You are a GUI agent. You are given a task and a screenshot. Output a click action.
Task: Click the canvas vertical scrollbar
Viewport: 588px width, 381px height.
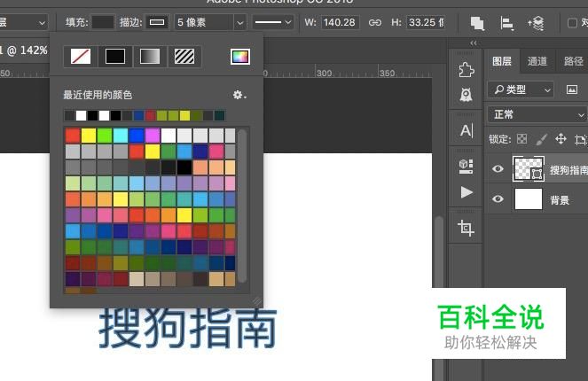[x=438, y=299]
